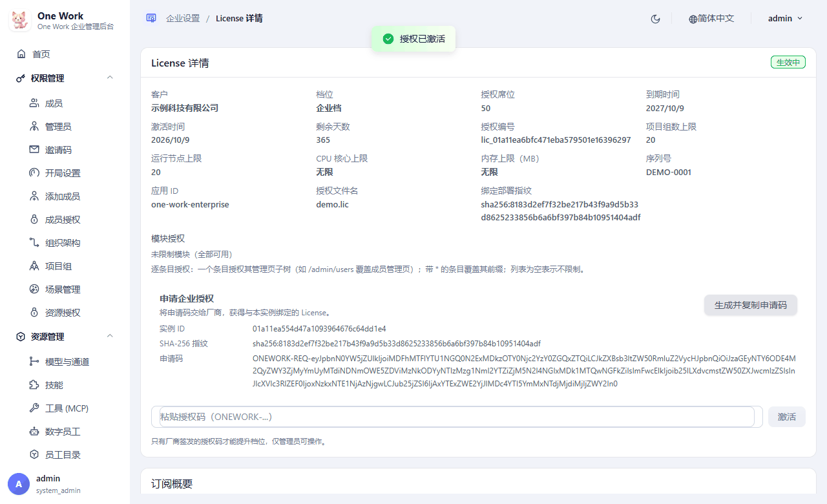Screen dimensions: 827x504
Task: Click the 员工目录 cube icon
Action: click(x=34, y=455)
